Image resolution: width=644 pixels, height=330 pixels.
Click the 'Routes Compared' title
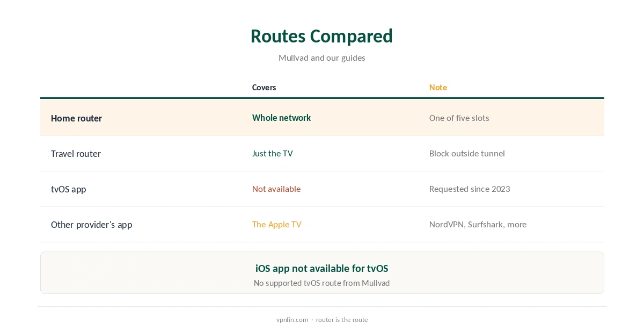(321, 36)
